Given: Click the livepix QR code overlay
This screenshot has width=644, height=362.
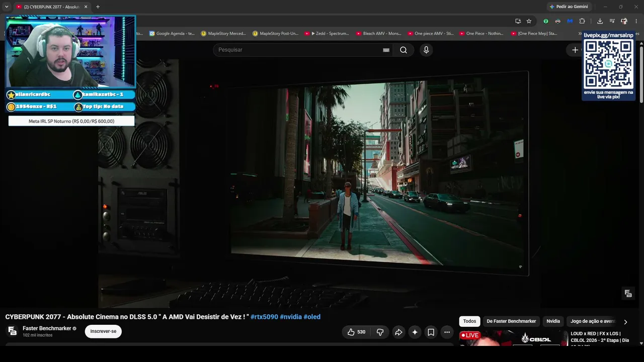Looking at the screenshot, I should (x=608, y=63).
